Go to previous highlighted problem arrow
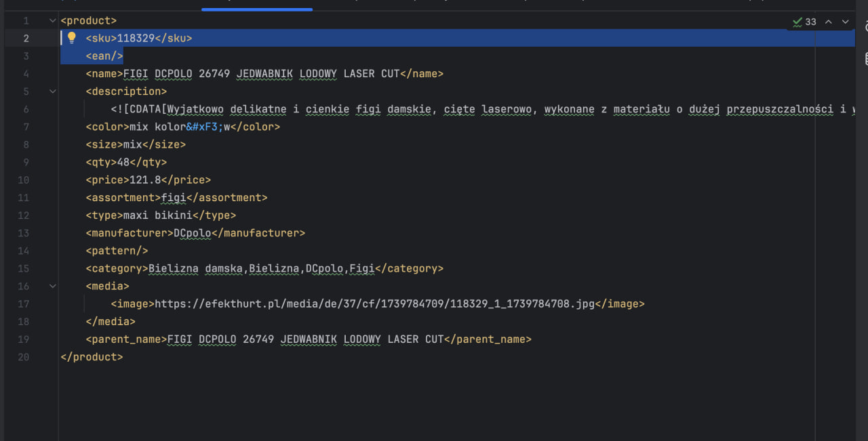This screenshot has width=868, height=441. tap(828, 22)
